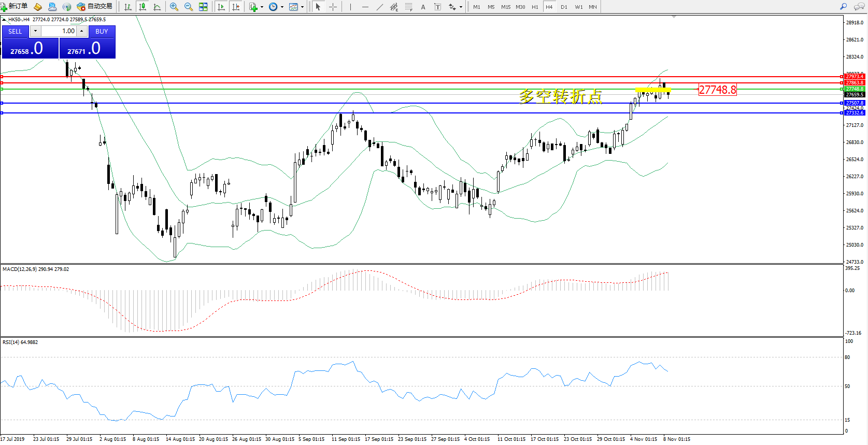Toggle the candlestick chart mode
Viewport: 868px width, 445px height.
[x=143, y=7]
